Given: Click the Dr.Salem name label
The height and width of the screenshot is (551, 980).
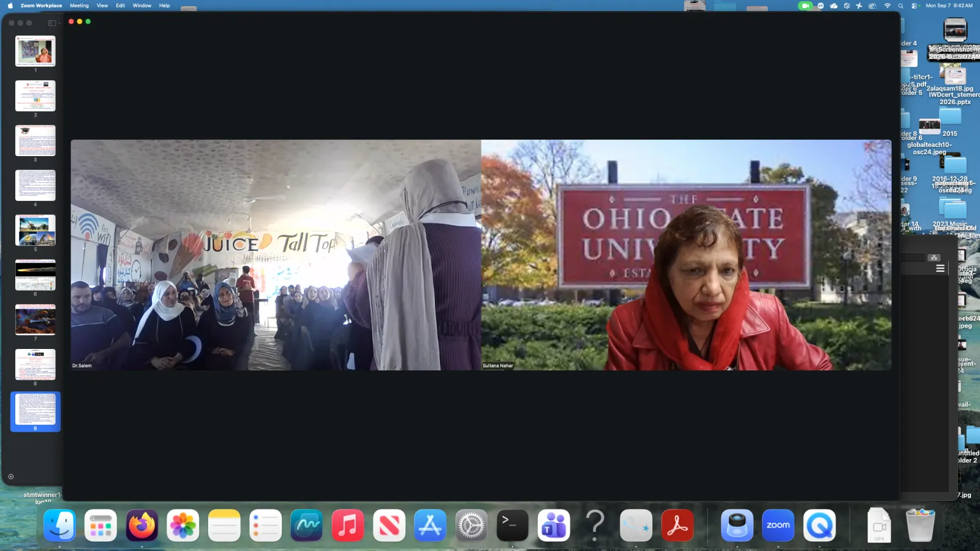Looking at the screenshot, I should 82,365.
